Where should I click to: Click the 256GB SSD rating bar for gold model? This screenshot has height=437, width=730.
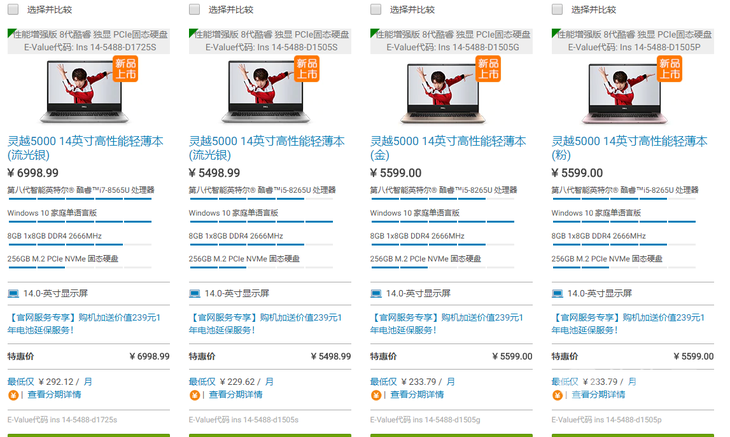click(442, 268)
